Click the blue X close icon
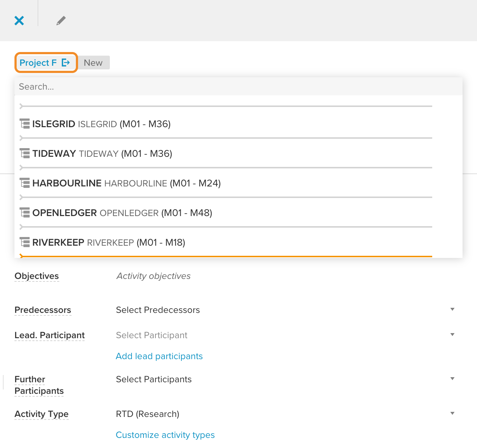This screenshot has width=477, height=448. point(19,21)
